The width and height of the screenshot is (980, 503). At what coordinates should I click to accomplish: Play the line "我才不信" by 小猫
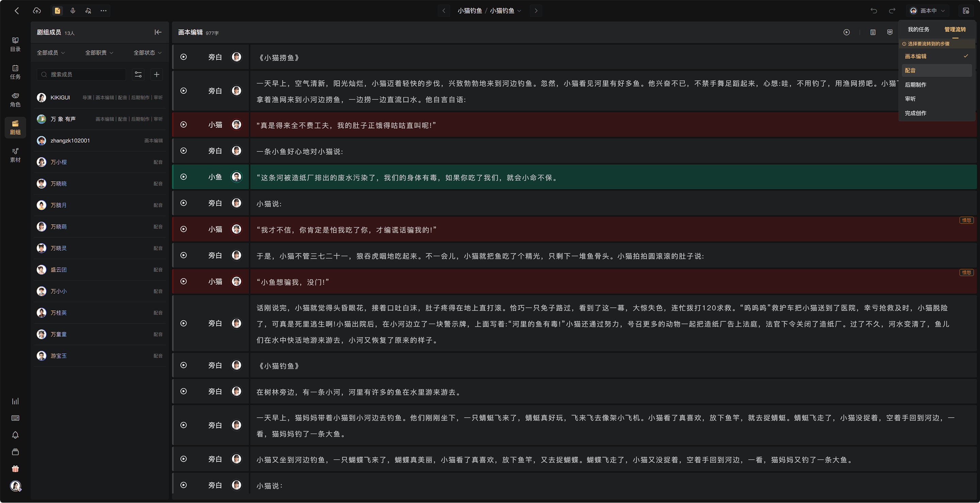pos(183,229)
